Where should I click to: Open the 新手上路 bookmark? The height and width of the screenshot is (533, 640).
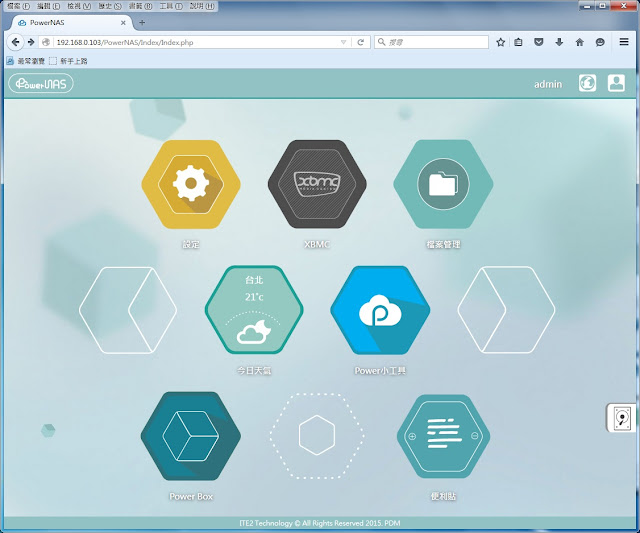(68, 61)
